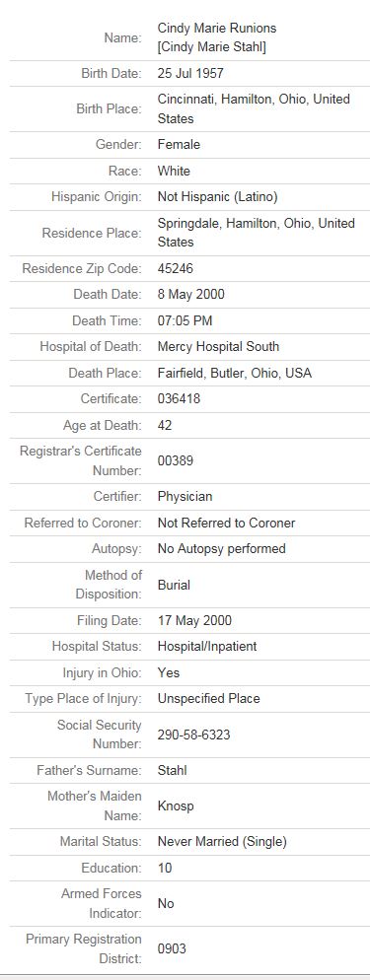This screenshot has width=370, height=980.
Task: Click the Gender value Female
Action: (179, 144)
